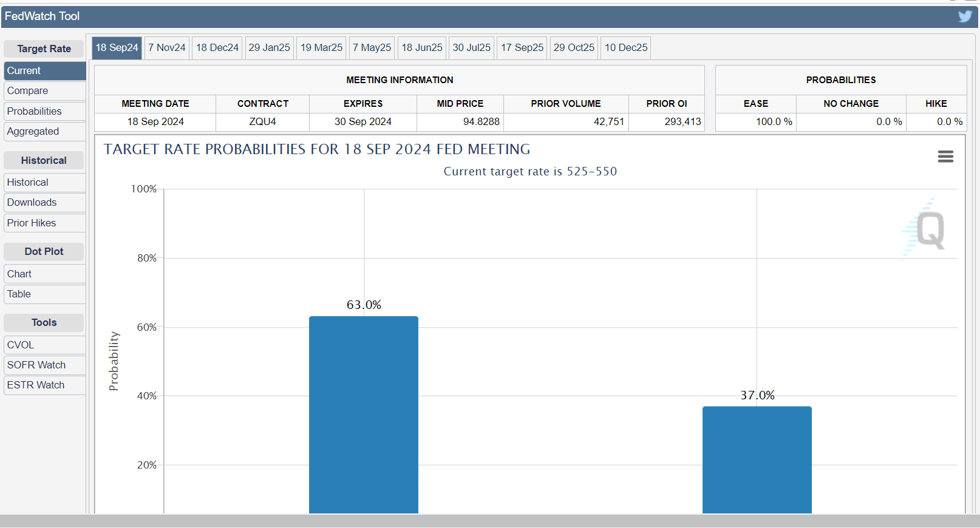Screen dimensions: 980x528
Task: Click the Twitter bird icon
Action: tap(965, 16)
